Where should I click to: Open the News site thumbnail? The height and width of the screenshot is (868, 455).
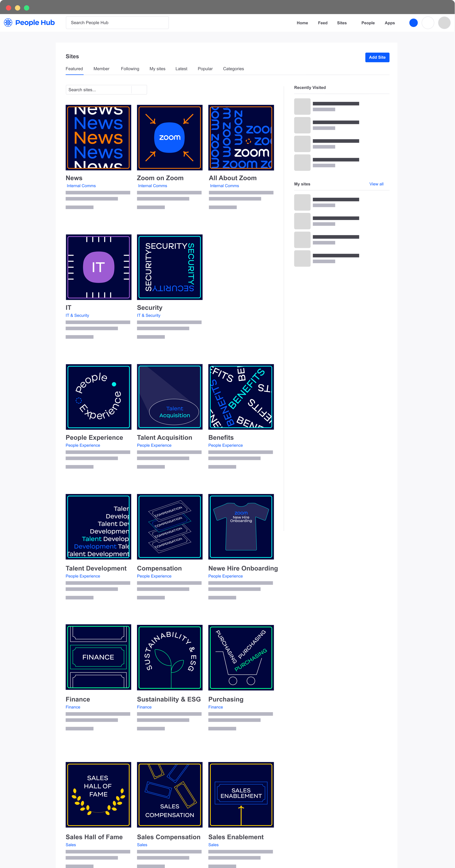point(98,137)
